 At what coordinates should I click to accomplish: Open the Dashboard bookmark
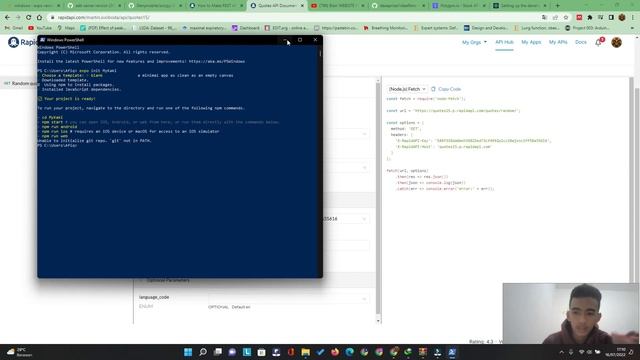point(246,28)
